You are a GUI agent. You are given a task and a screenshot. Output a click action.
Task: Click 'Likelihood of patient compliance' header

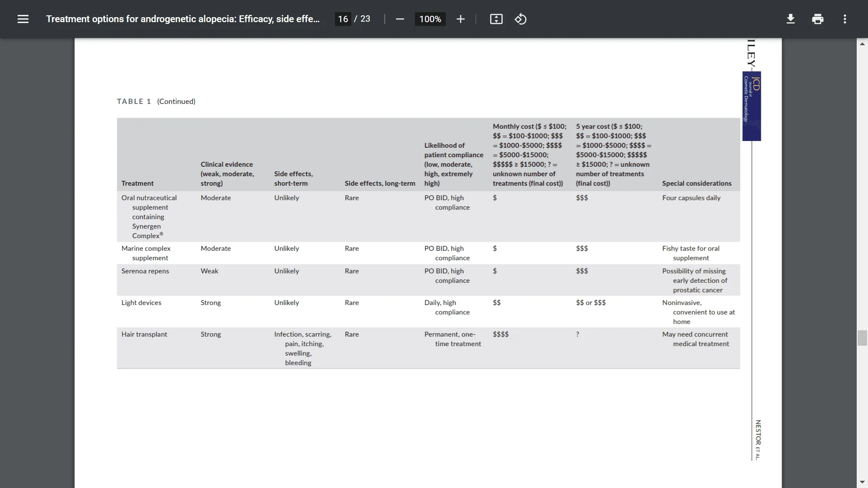click(454, 164)
